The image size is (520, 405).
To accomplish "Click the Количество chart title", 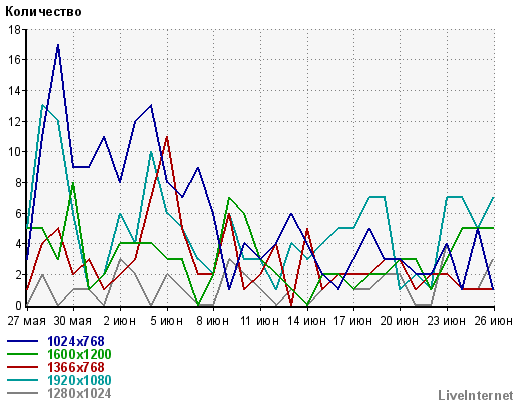I will pyautogui.click(x=43, y=12).
